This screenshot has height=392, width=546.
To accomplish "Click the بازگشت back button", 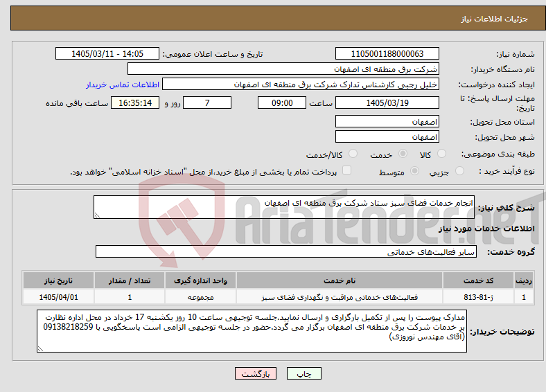I will pyautogui.click(x=256, y=373).
